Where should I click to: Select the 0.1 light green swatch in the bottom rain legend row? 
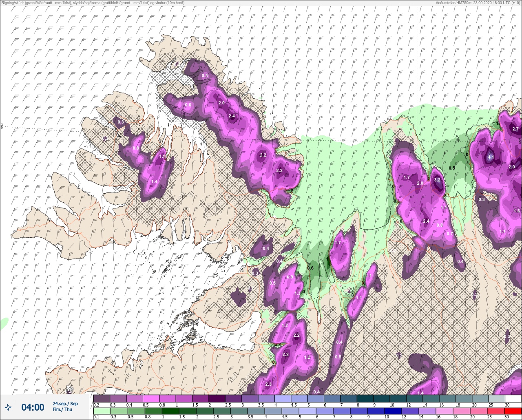point(102,411)
